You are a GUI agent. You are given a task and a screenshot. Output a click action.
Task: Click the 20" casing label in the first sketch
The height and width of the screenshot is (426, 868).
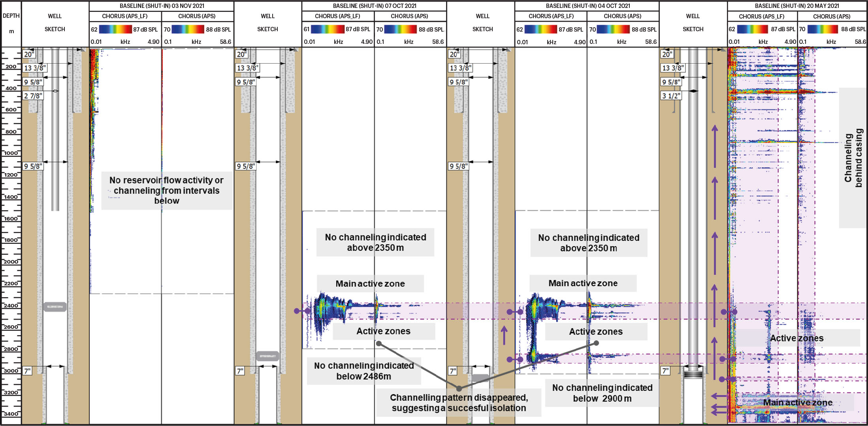29,54
